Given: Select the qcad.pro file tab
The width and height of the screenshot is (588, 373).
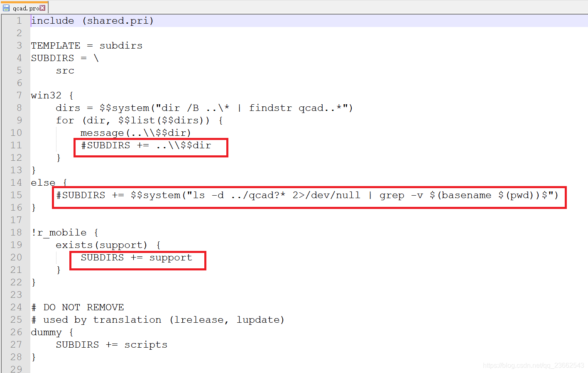Looking at the screenshot, I should tap(24, 7).
